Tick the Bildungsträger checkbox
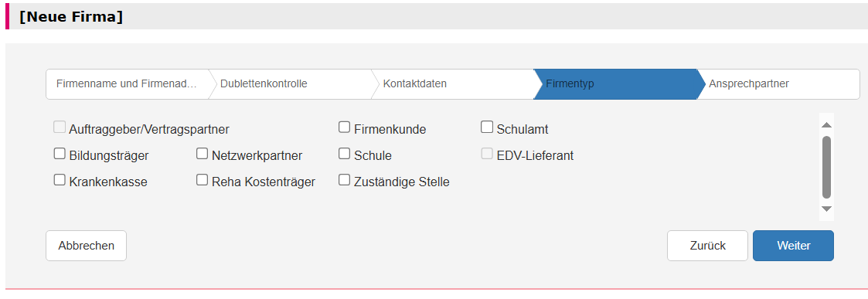The image size is (868, 299). [x=60, y=154]
